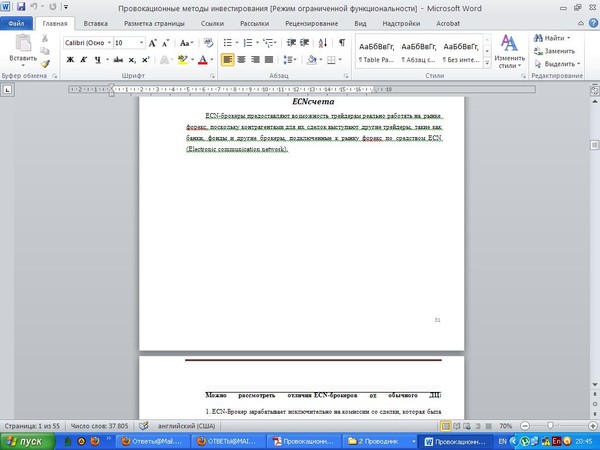
Task: Apply superscript formatting
Action: [145, 60]
